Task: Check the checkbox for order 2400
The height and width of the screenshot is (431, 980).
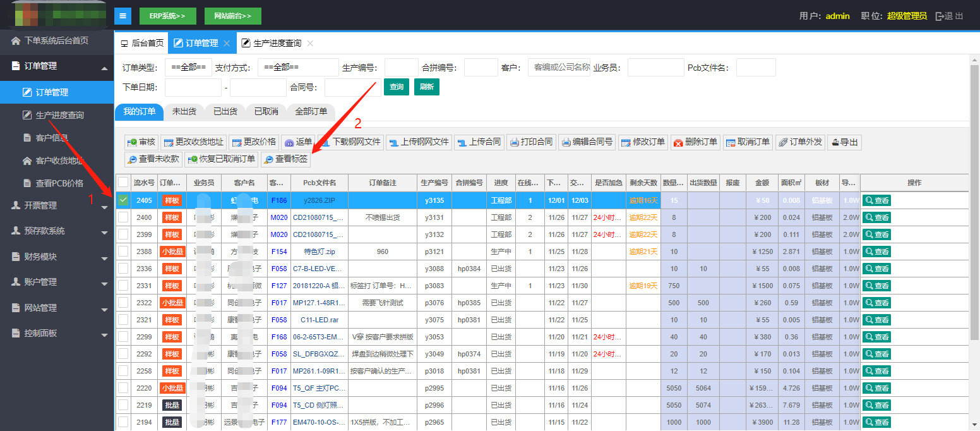Action: pyautogui.click(x=123, y=217)
